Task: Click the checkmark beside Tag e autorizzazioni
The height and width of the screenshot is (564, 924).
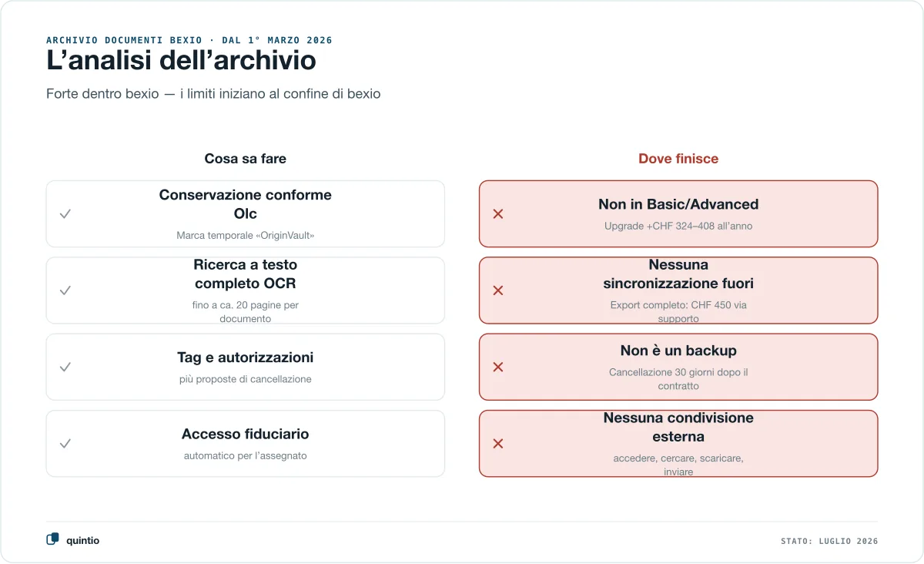Action: pyautogui.click(x=65, y=367)
